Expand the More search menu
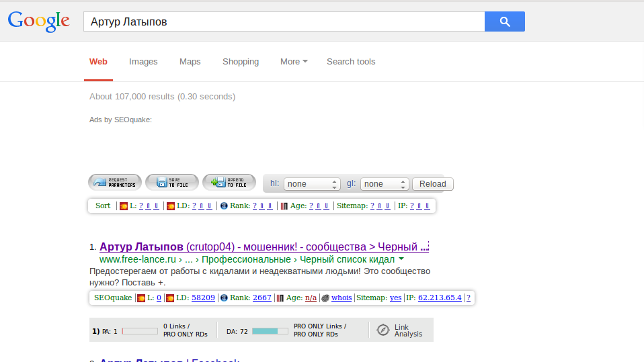Viewport: 644px width, 362px height. coord(294,62)
